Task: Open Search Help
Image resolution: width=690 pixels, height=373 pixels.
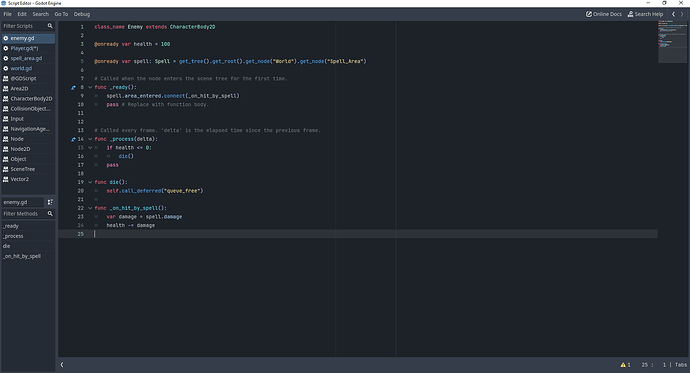Action: point(645,14)
